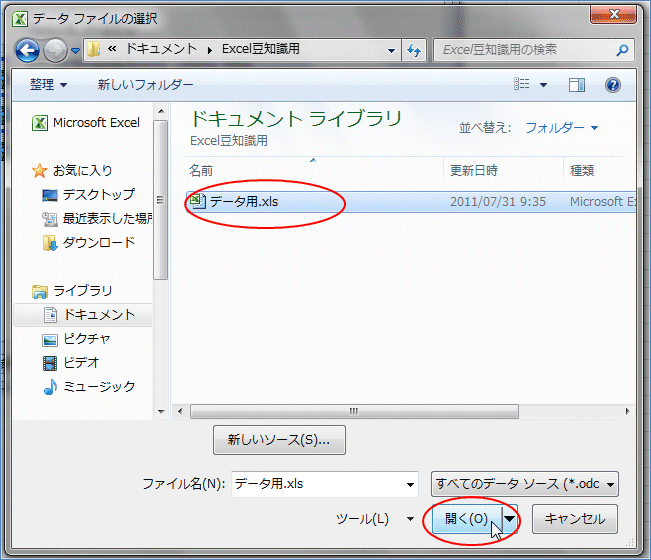Click the greyed forward arrow button
Screen dimensions: 651x560
55,51
